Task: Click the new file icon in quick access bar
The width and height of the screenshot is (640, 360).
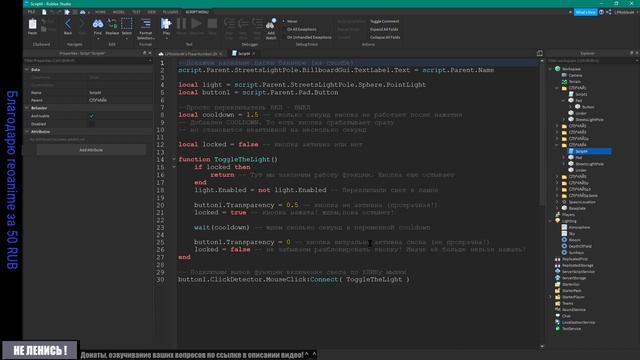Action: [x=44, y=12]
